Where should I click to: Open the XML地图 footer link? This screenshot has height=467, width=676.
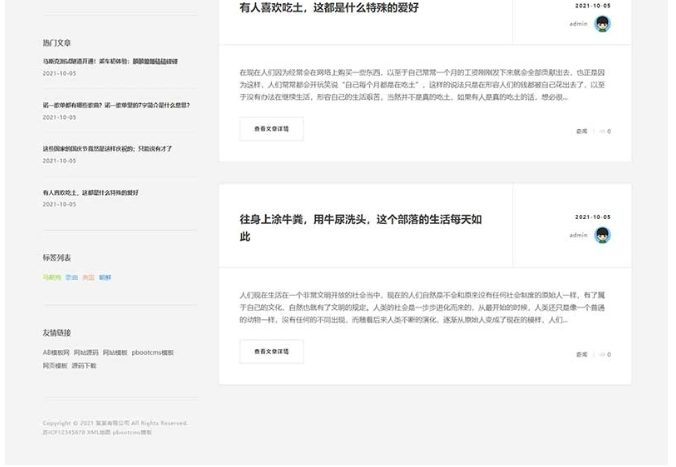pos(98,432)
